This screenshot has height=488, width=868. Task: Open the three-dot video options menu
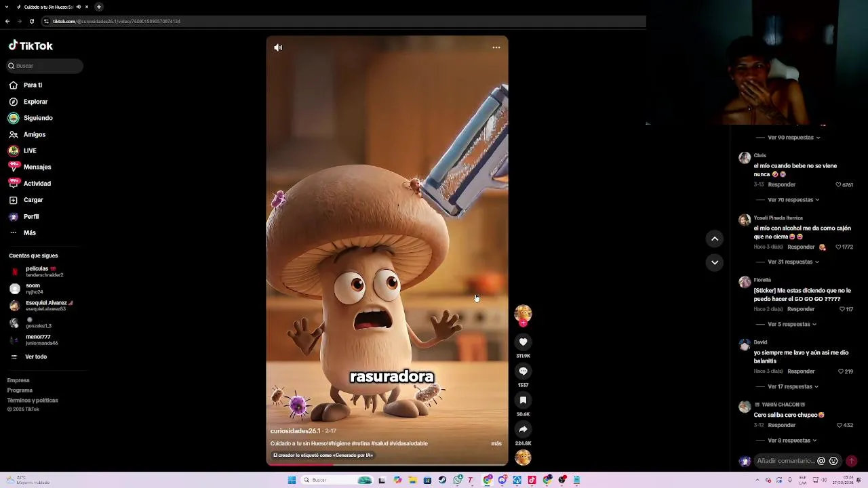pos(496,47)
